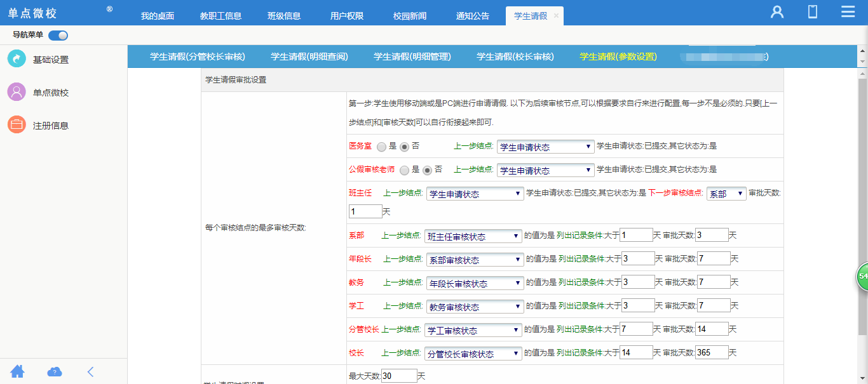Click 单点微校 sidebar label
This screenshot has width=868, height=384.
(x=51, y=93)
